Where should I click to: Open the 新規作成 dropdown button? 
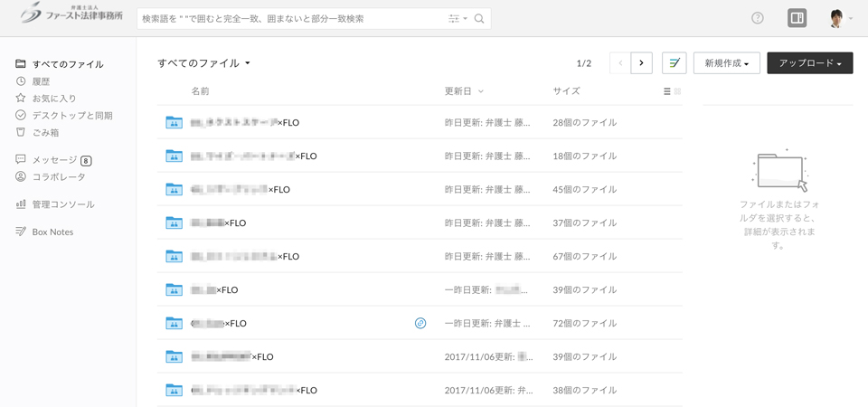coord(726,63)
